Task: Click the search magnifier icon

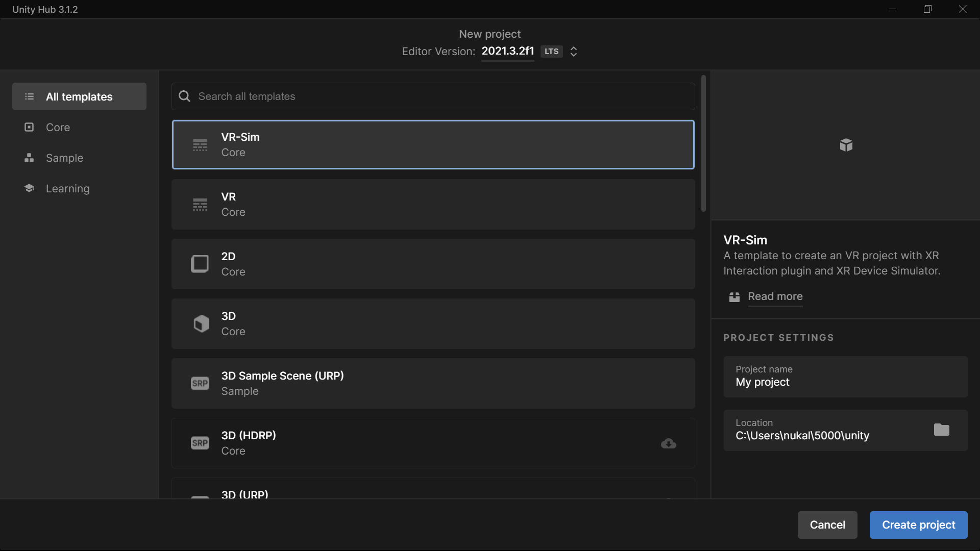Action: click(184, 96)
